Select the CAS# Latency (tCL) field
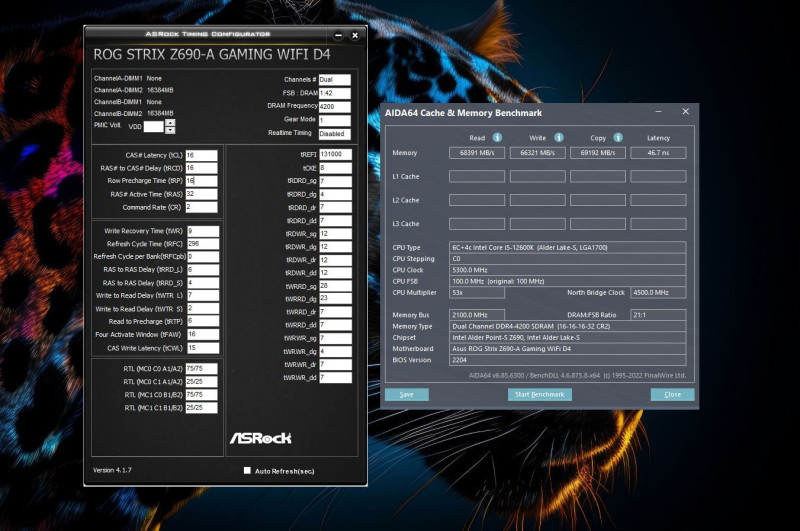Image resolution: width=800 pixels, height=531 pixels. (x=202, y=155)
